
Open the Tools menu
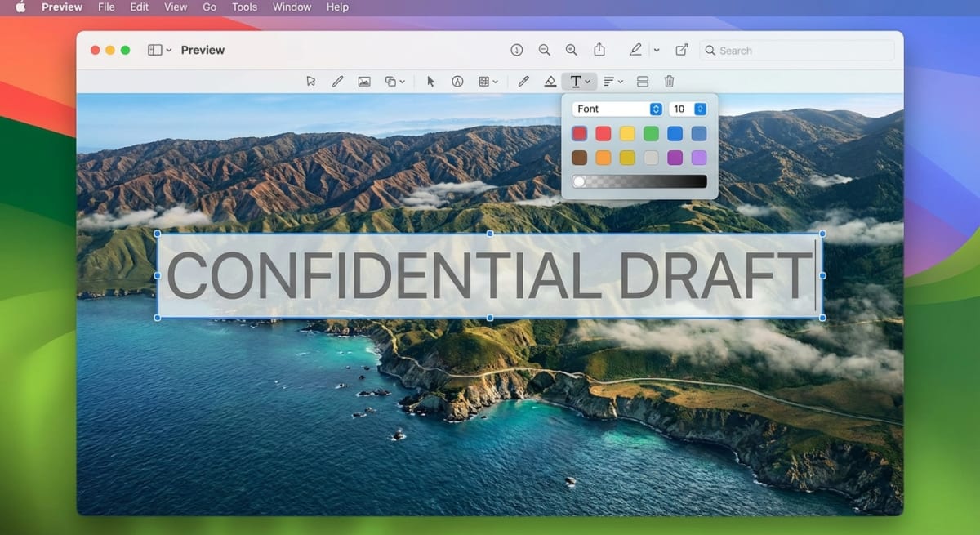(x=243, y=7)
